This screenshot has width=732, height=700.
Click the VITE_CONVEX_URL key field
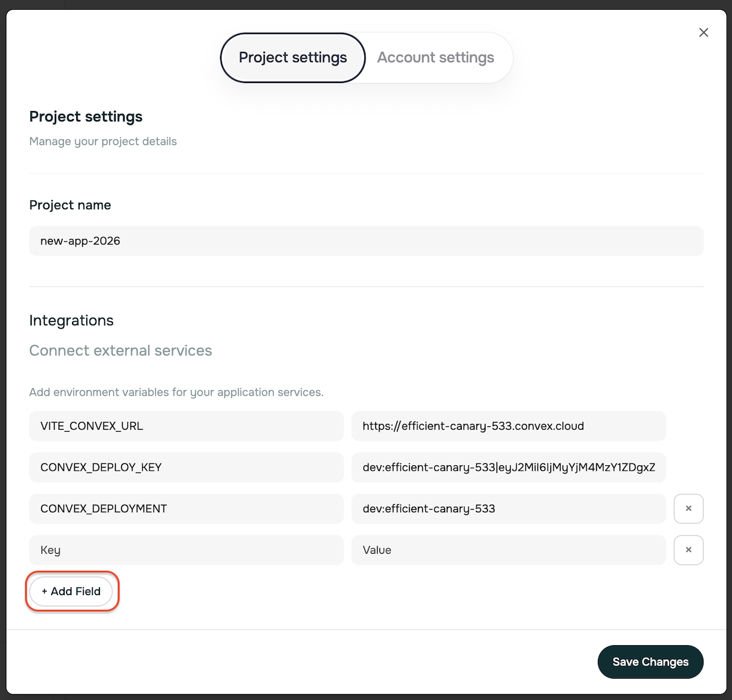click(186, 426)
